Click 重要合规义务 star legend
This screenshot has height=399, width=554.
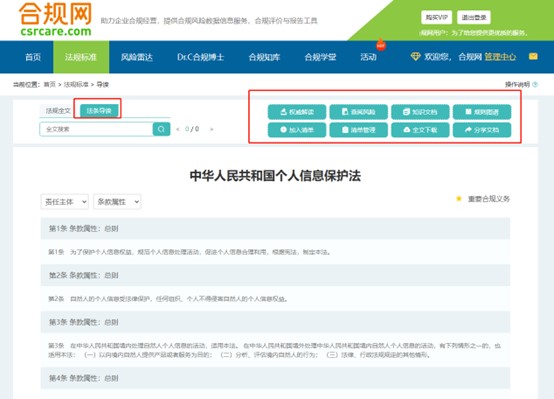(x=483, y=199)
